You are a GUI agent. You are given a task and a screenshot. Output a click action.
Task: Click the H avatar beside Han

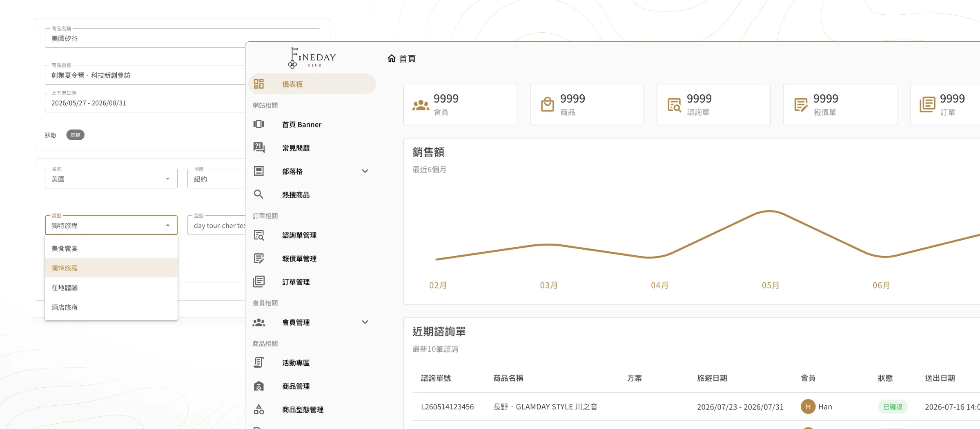808,407
